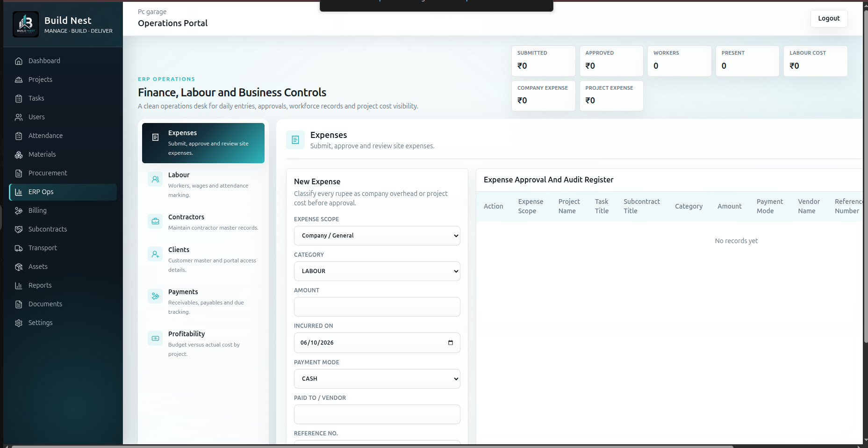This screenshot has height=448, width=868.
Task: Open Reports from sidebar menu
Action: (63, 285)
